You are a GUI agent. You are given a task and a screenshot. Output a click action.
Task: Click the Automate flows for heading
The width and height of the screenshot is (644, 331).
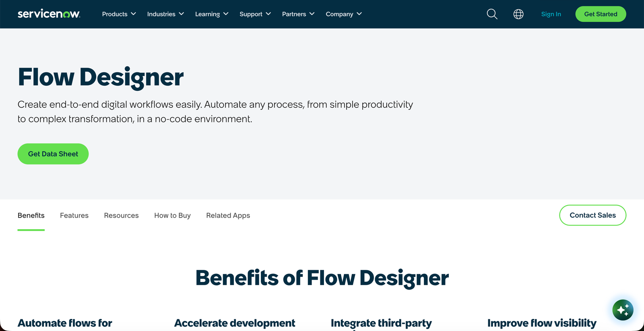tap(65, 323)
